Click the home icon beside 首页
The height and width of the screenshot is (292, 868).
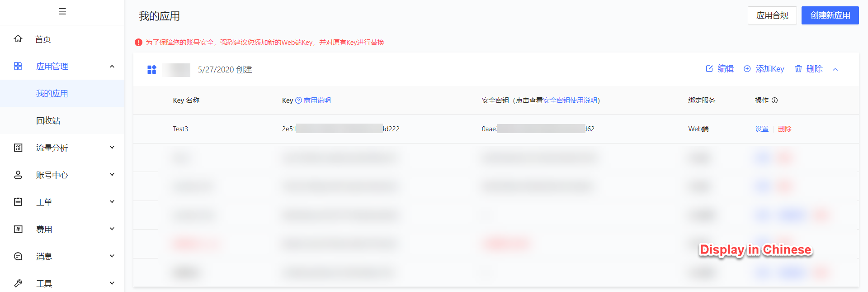pos(18,39)
